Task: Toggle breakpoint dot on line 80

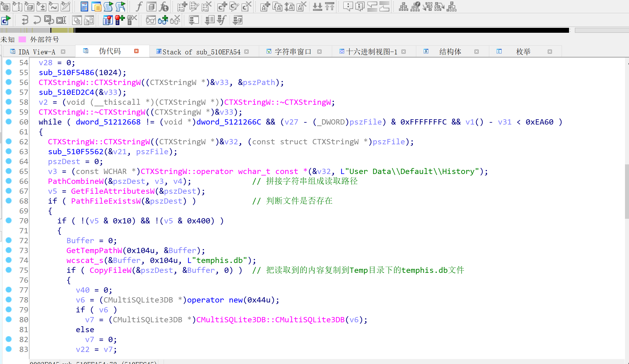Action: (x=9, y=320)
